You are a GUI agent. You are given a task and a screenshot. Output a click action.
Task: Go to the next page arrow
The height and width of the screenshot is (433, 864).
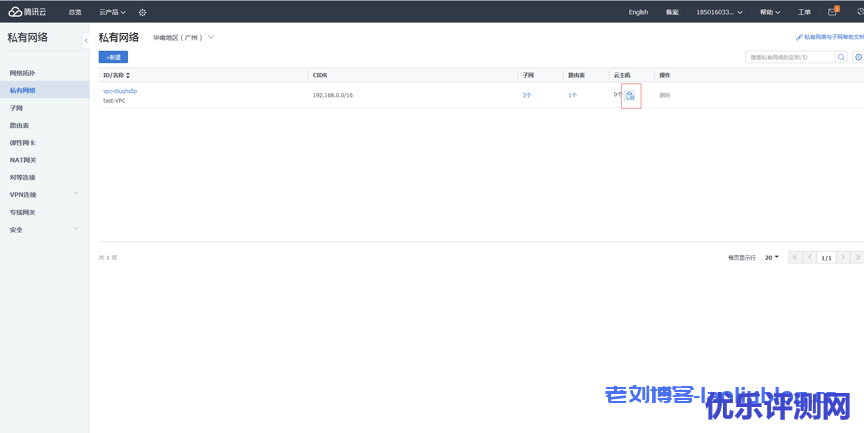click(x=843, y=257)
